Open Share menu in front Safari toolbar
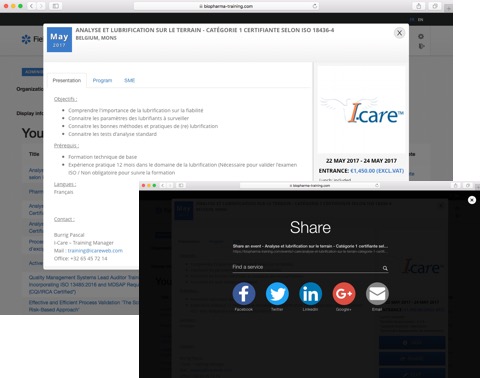Image resolution: width=480 pixels, height=378 pixels. pos(456,185)
